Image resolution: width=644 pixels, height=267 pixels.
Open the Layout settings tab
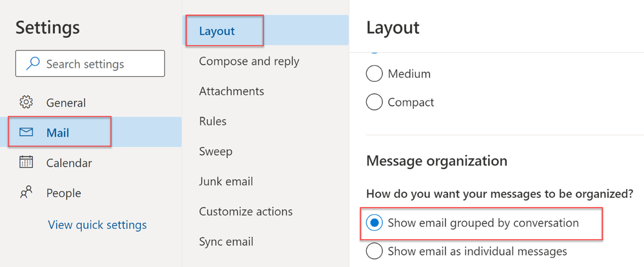point(217,31)
